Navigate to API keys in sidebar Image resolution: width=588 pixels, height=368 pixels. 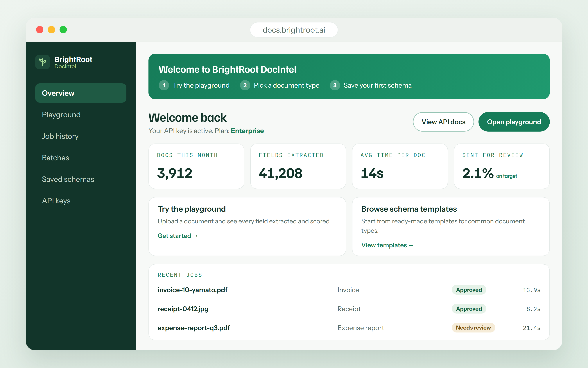[81, 201]
